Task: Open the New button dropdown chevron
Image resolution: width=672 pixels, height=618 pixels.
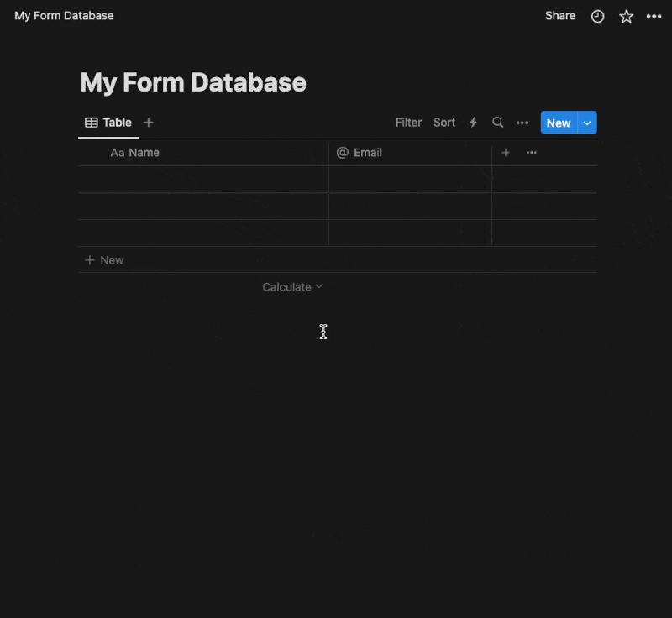Action: coord(587,123)
